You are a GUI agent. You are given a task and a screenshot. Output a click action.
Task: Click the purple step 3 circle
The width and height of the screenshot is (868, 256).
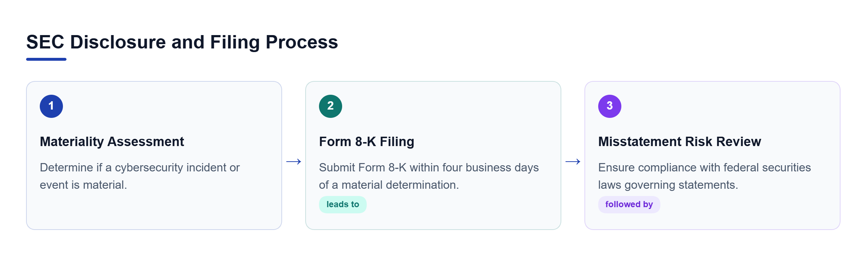[x=610, y=106]
